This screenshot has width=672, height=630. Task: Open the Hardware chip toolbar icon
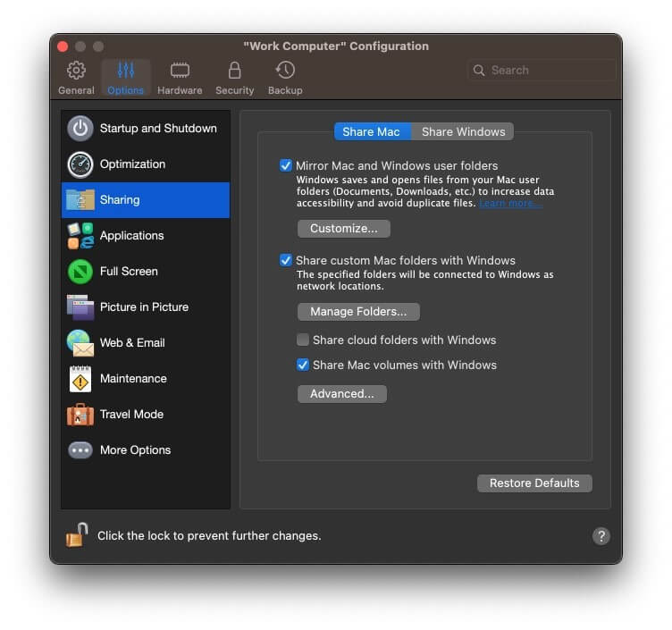click(x=180, y=71)
